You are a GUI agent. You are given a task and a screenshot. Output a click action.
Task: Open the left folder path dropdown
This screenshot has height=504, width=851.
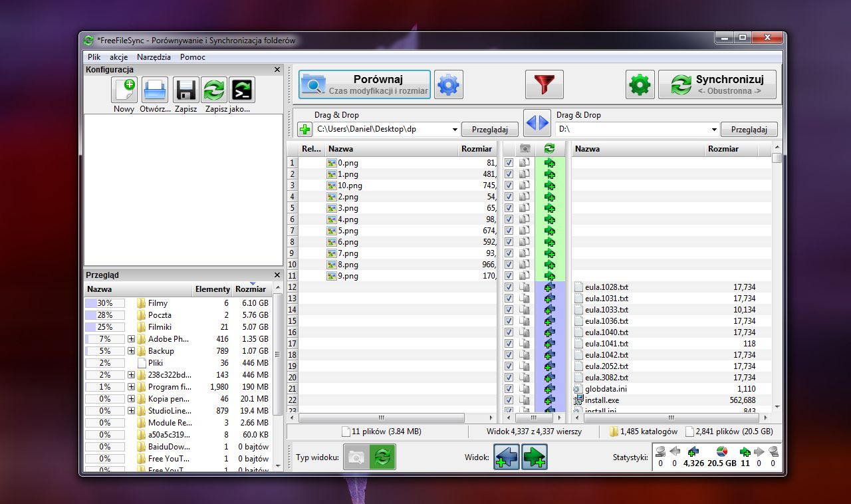coord(455,130)
